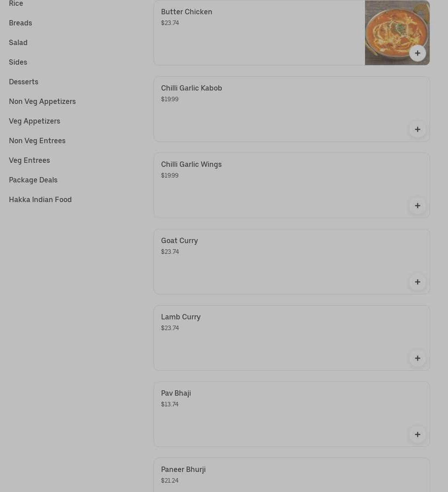Image resolution: width=448 pixels, height=492 pixels.
Task: Click the Lamb Curry item name
Action: pos(181,317)
